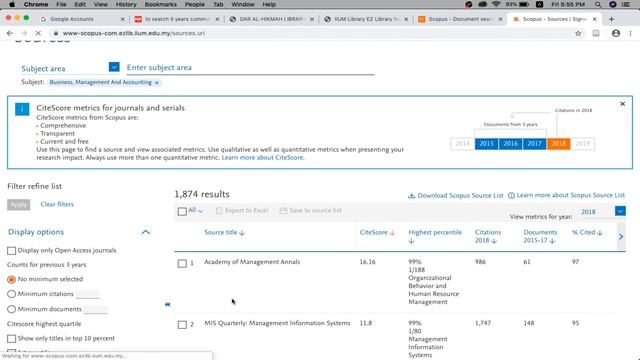Open the View metrics for year dropdown
The width and height of the screenshot is (640, 360).
[x=620, y=211]
